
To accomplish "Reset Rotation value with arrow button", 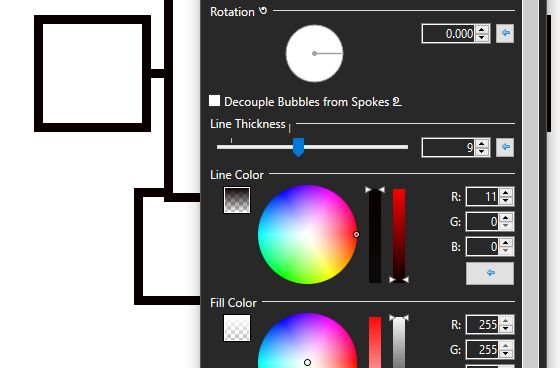I will [505, 34].
